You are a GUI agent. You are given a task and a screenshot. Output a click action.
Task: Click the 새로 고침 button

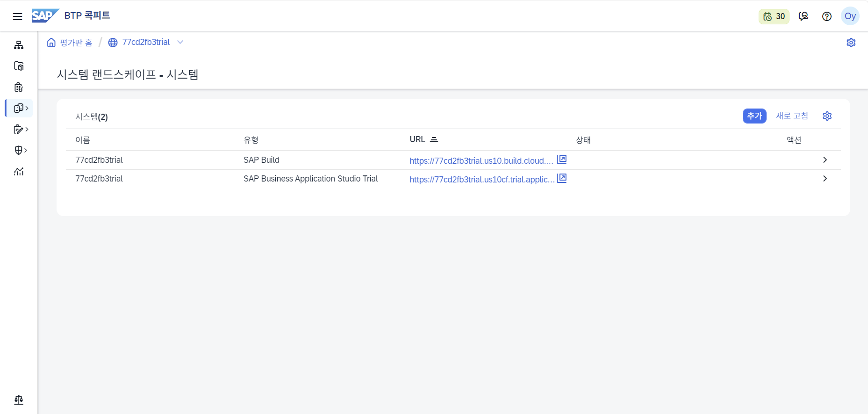point(792,116)
